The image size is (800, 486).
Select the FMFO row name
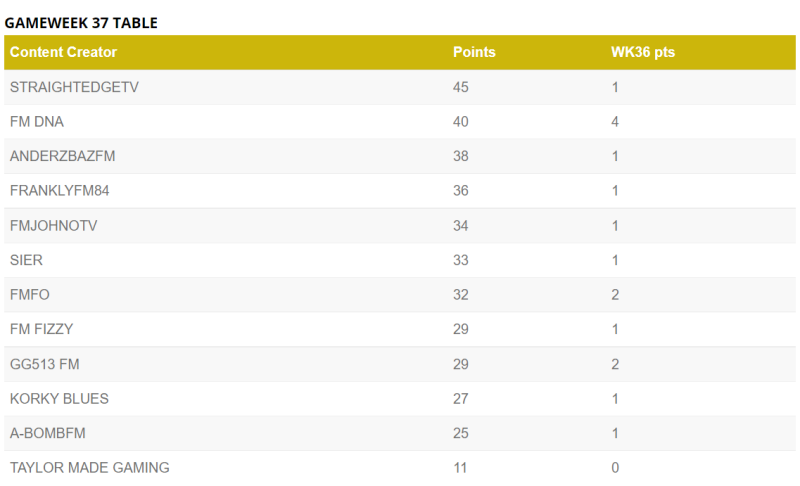click(30, 295)
